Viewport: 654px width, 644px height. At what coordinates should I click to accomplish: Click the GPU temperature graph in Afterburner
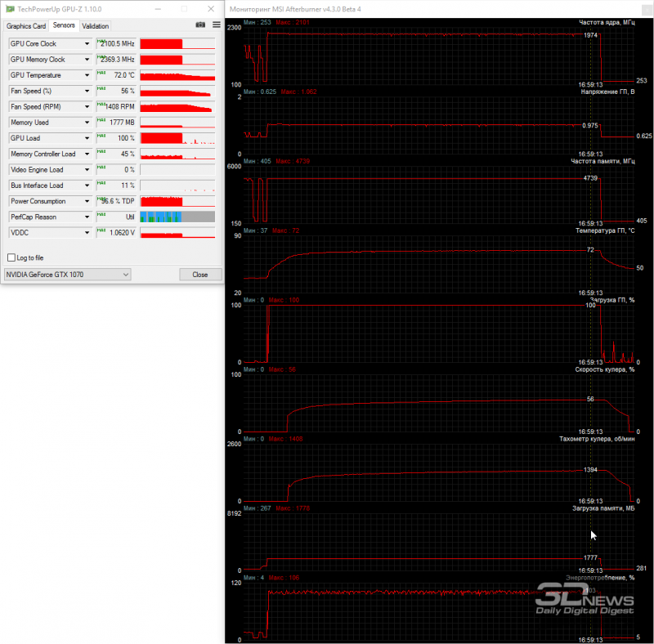click(x=438, y=265)
